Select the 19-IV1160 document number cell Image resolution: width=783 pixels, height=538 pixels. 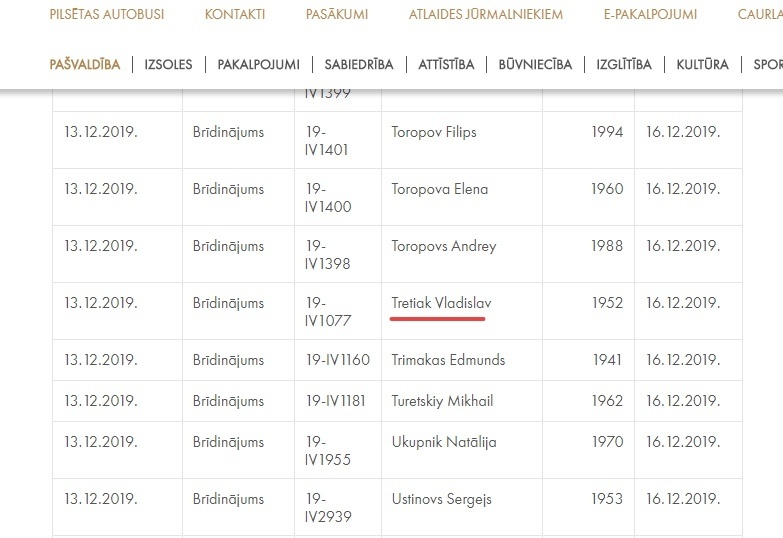338,360
